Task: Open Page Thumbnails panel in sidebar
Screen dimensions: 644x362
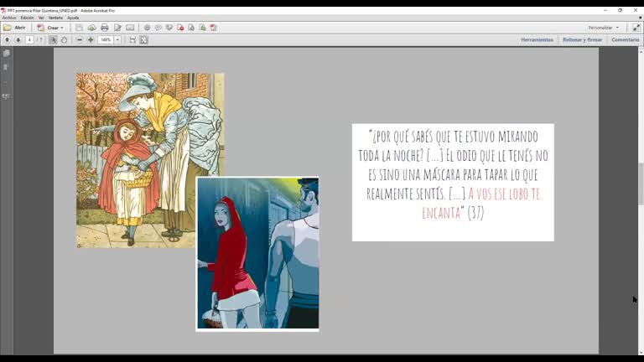Action: (6, 54)
